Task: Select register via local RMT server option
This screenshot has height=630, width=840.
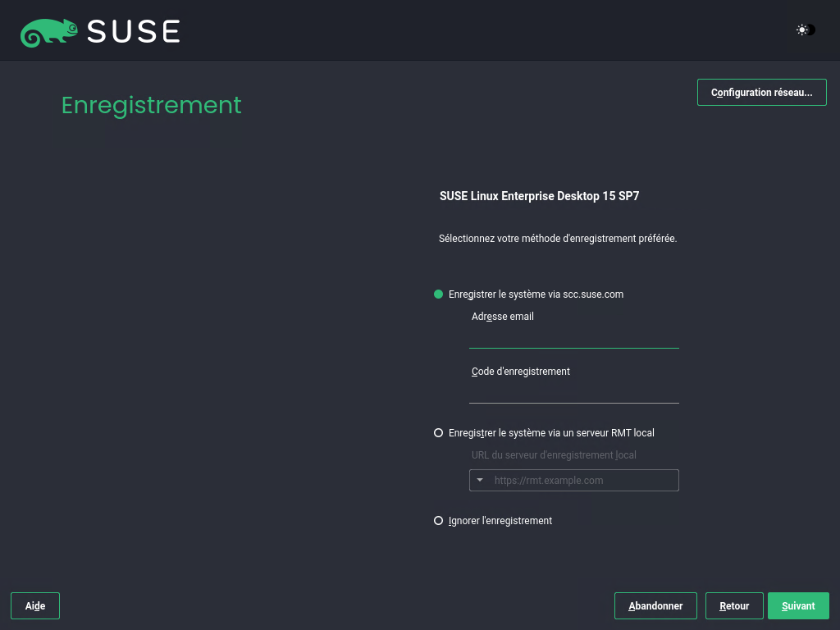Action: click(439, 433)
